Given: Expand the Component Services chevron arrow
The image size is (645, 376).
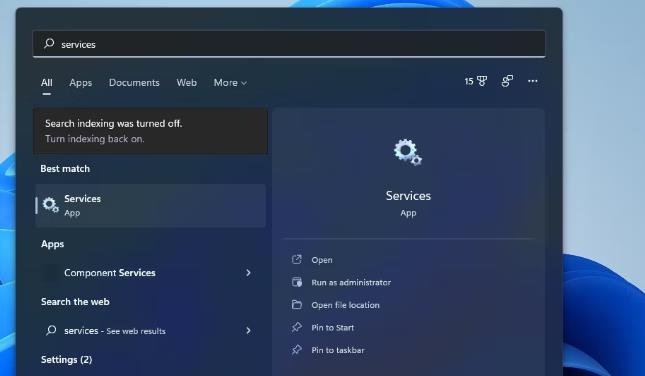Looking at the screenshot, I should 248,273.
